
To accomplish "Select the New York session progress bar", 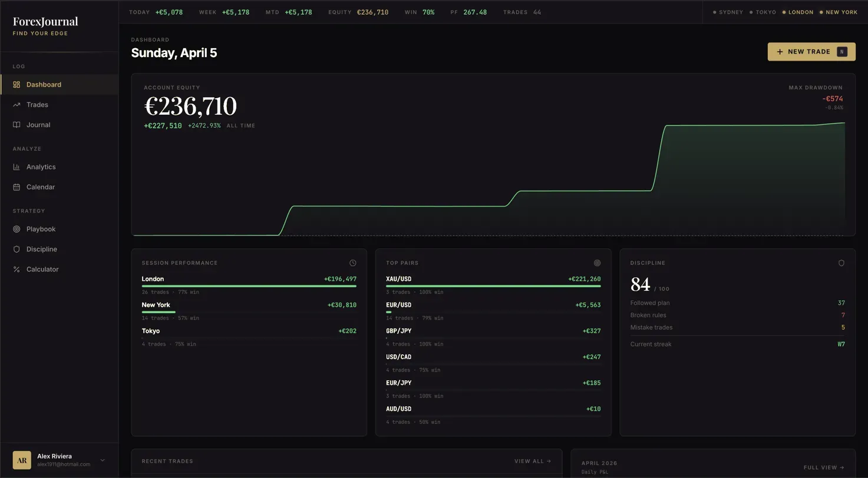I will click(159, 312).
